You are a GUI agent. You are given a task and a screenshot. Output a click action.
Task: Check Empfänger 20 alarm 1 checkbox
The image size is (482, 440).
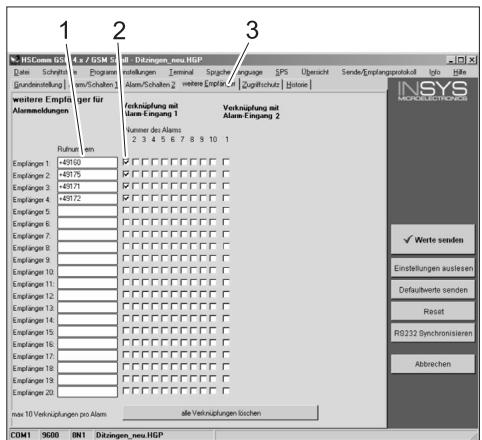click(126, 391)
